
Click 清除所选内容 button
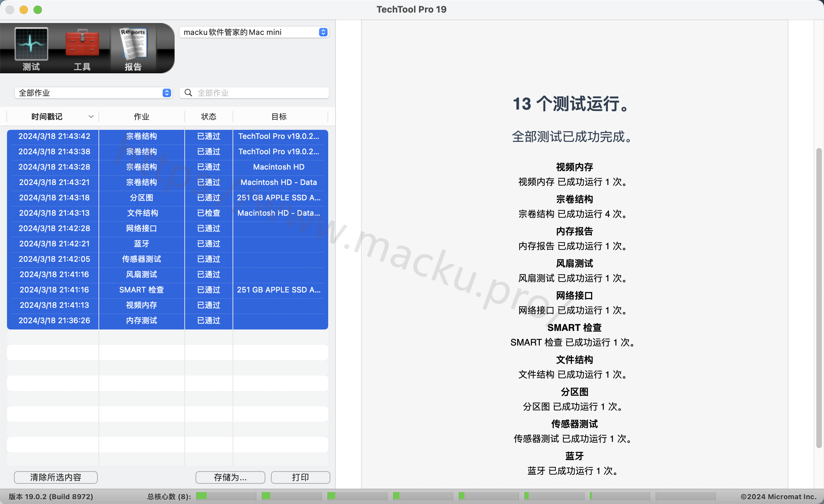(56, 477)
